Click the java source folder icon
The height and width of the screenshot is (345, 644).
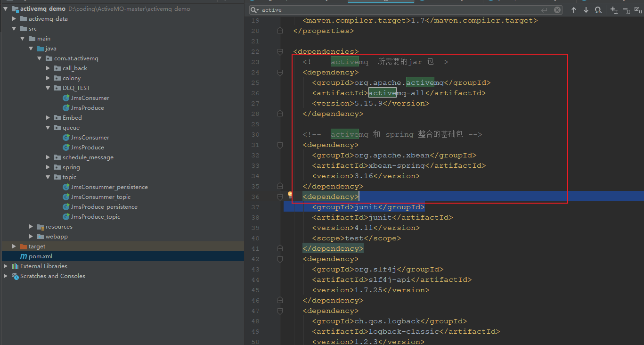point(41,49)
